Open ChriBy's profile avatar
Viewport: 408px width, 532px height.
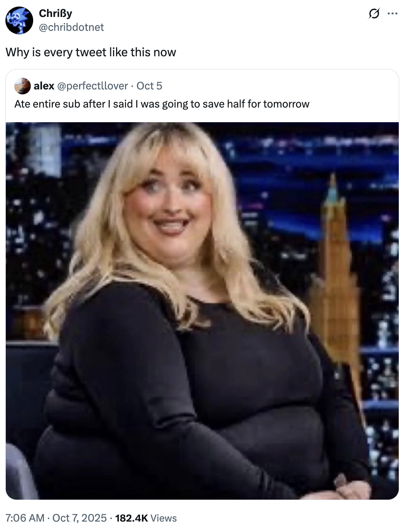click(x=19, y=20)
